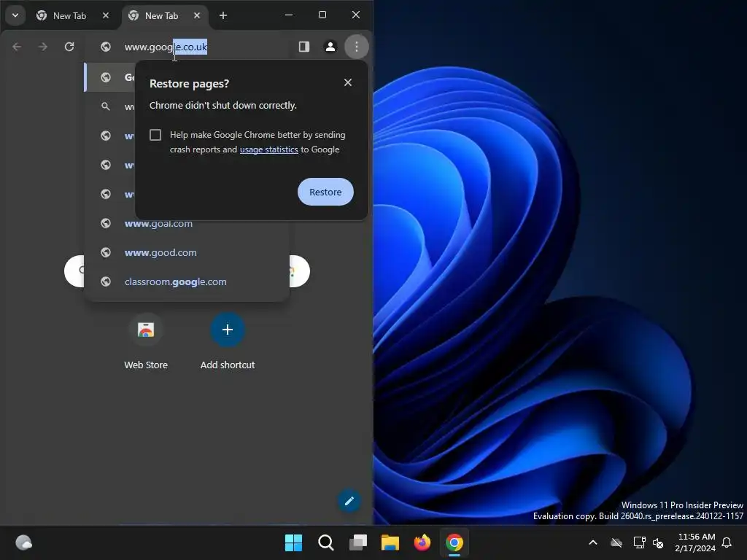
Task: Go forward using the forward arrow
Action: point(43,47)
